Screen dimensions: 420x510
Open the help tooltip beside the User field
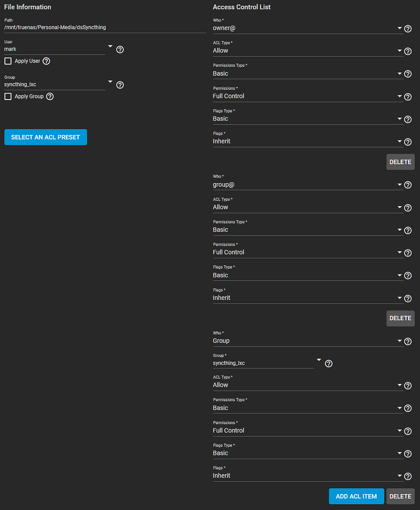pos(119,49)
